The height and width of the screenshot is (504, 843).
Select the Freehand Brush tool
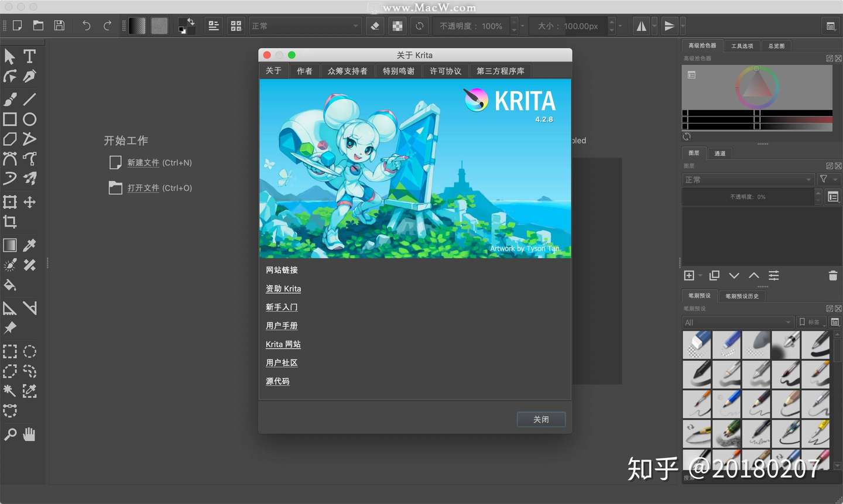pos(10,99)
